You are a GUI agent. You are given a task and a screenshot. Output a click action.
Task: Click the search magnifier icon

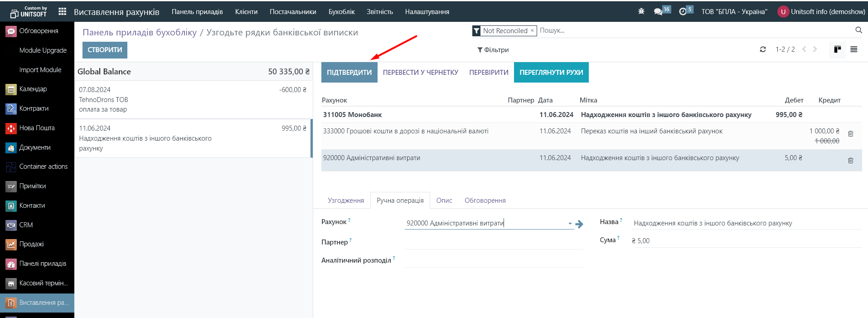pyautogui.click(x=858, y=30)
